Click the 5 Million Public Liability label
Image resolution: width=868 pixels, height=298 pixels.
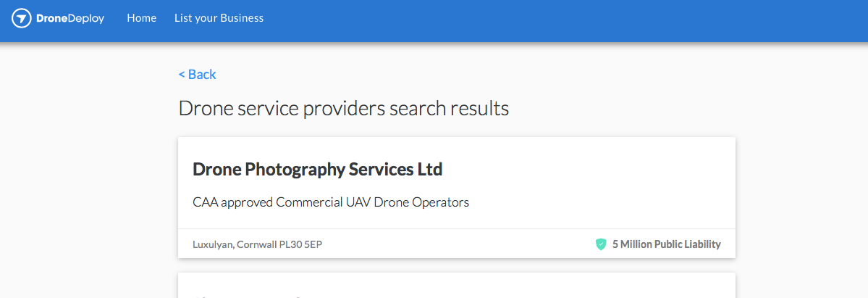point(667,244)
